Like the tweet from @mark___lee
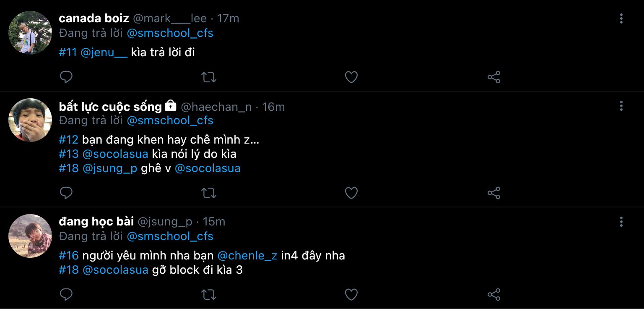 (351, 77)
